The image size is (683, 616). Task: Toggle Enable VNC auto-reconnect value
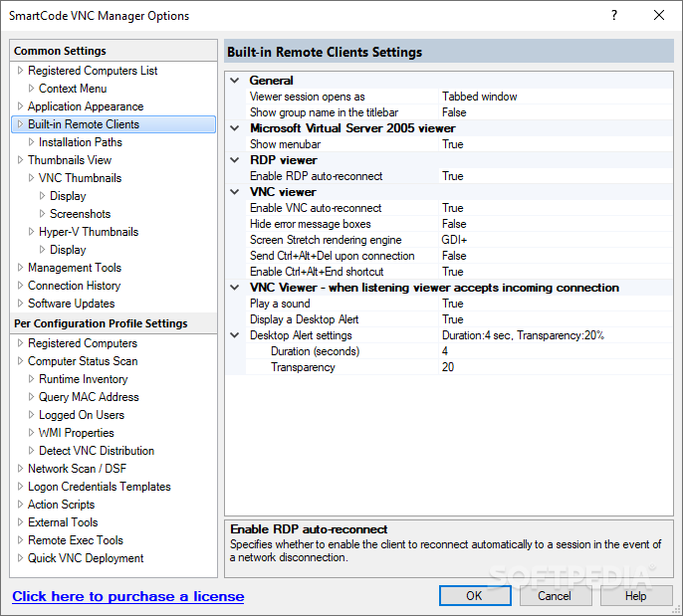pyautogui.click(x=556, y=208)
